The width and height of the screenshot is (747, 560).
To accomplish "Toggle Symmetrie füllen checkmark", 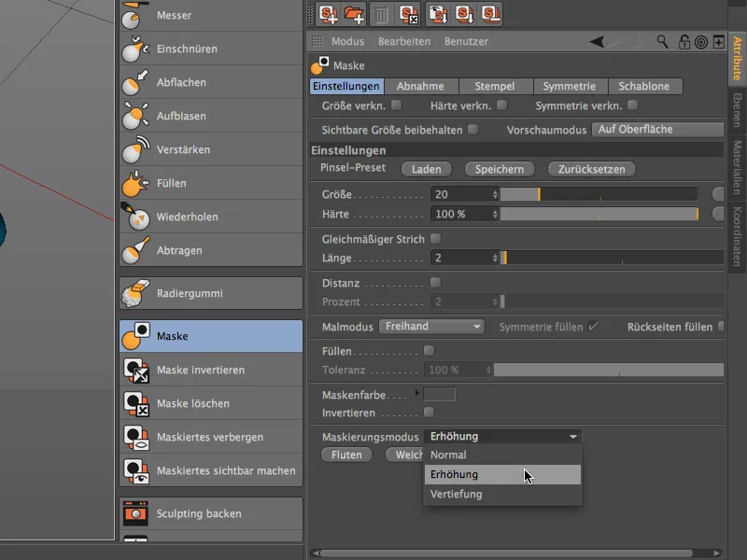I will [x=593, y=326].
